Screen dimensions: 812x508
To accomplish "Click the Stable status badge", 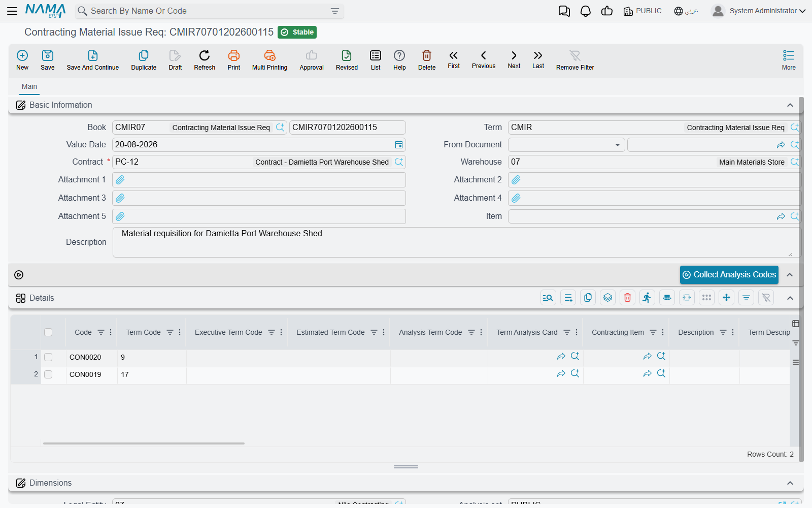I will click(x=297, y=32).
